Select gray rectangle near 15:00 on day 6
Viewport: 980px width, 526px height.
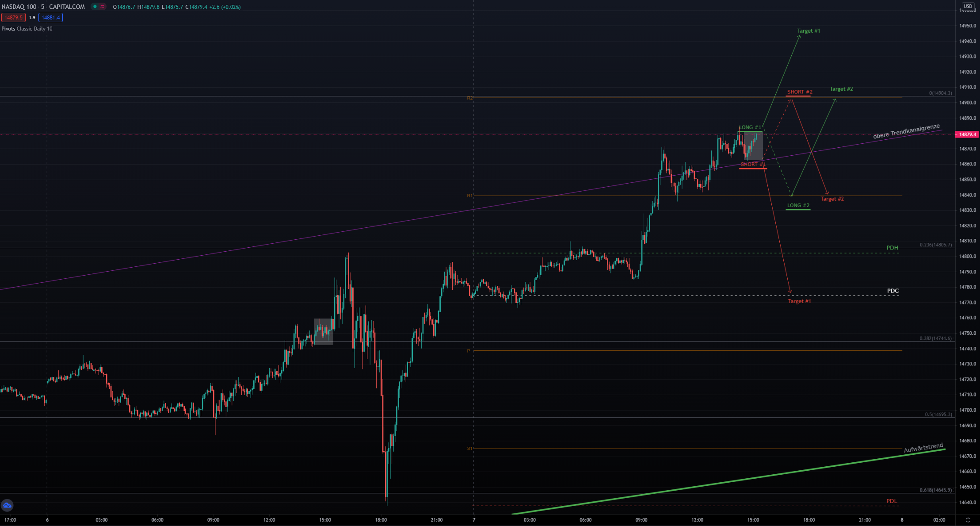point(324,331)
